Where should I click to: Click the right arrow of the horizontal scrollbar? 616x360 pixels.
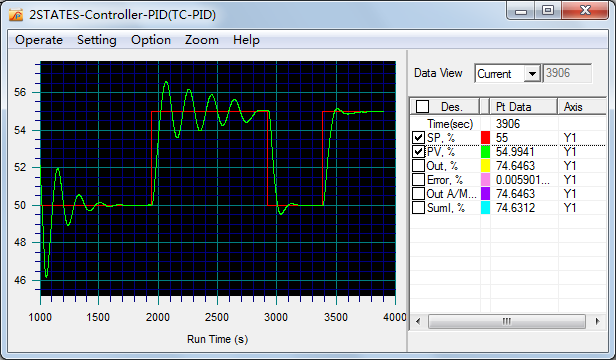pyautogui.click(x=598, y=321)
